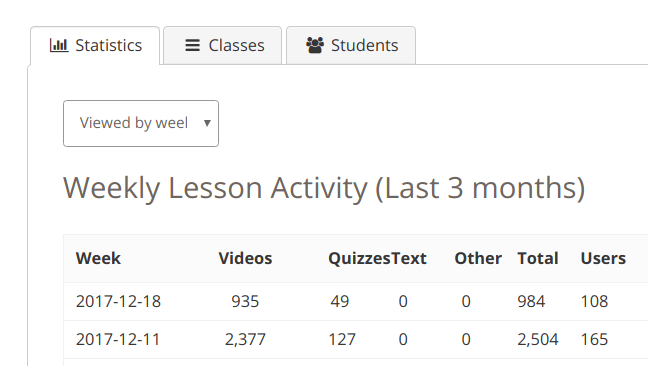Select the 2017-12-11 week row
The height and width of the screenshot is (366, 648).
click(356, 340)
